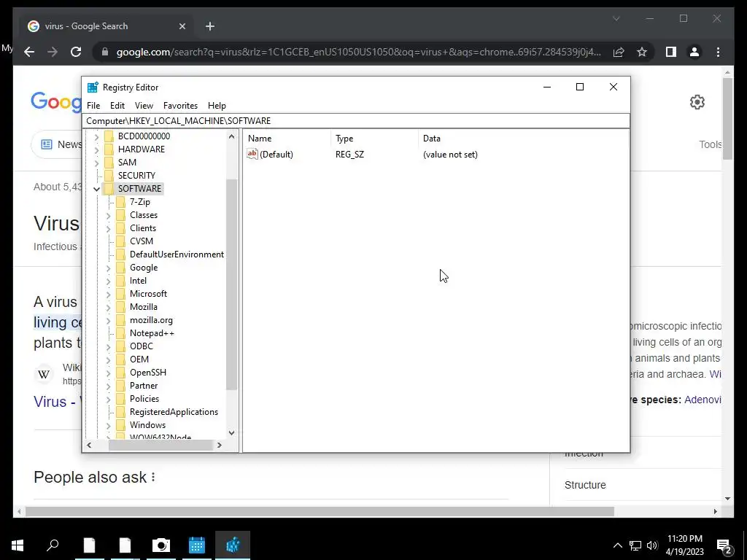
Task: Open the calendar app in taskbar
Action: [196, 545]
